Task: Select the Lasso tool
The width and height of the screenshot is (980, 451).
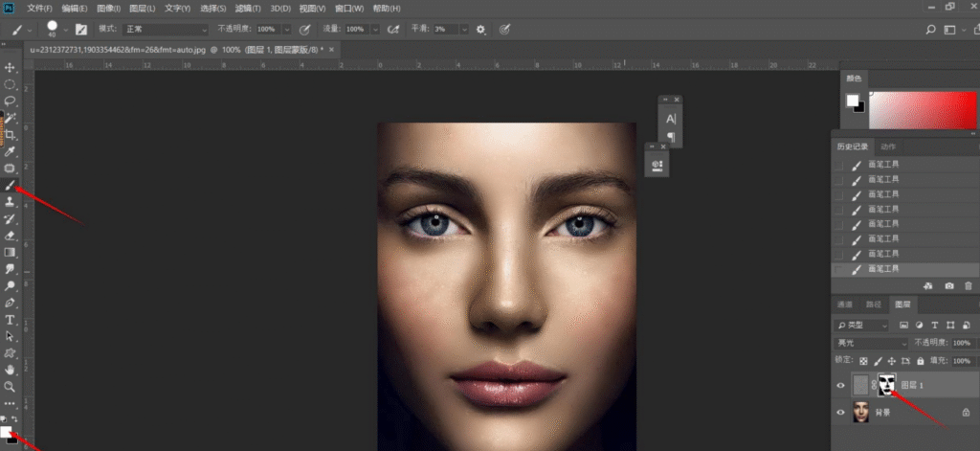Action: 10,101
